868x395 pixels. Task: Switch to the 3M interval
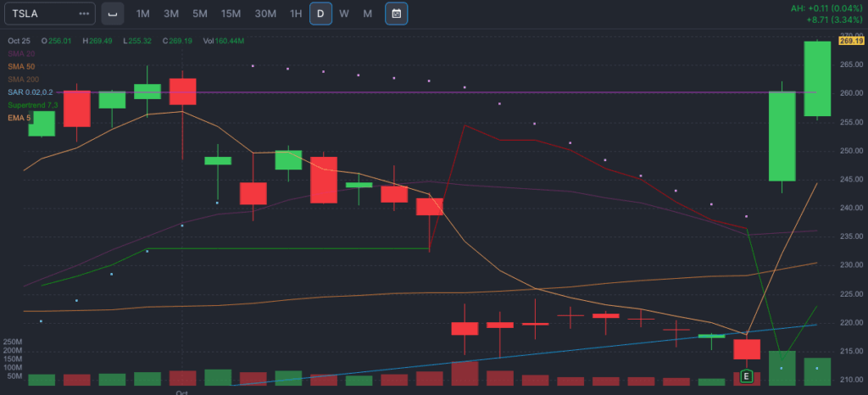[x=171, y=14]
